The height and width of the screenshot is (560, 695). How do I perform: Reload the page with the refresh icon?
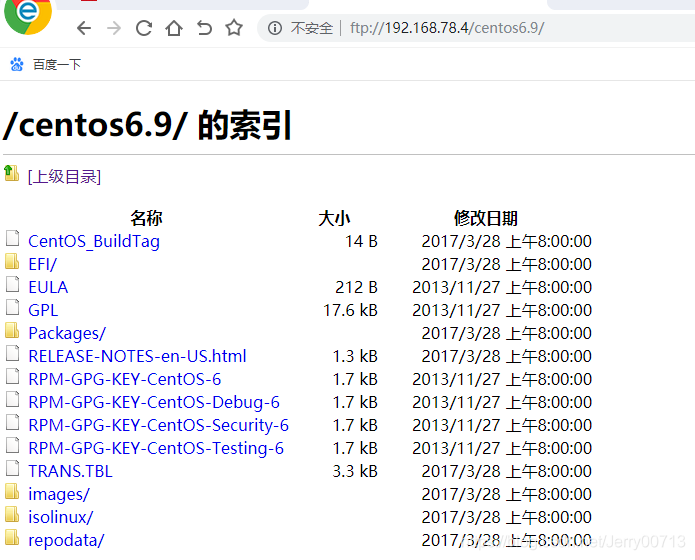(144, 28)
